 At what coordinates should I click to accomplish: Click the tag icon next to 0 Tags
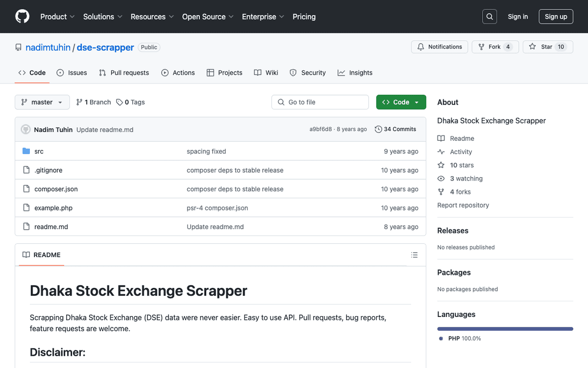[x=120, y=102]
